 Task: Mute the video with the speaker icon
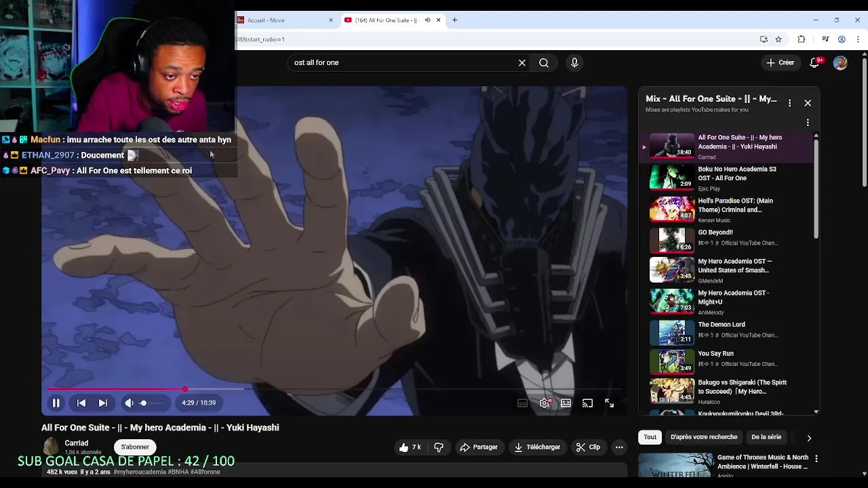[129, 403]
